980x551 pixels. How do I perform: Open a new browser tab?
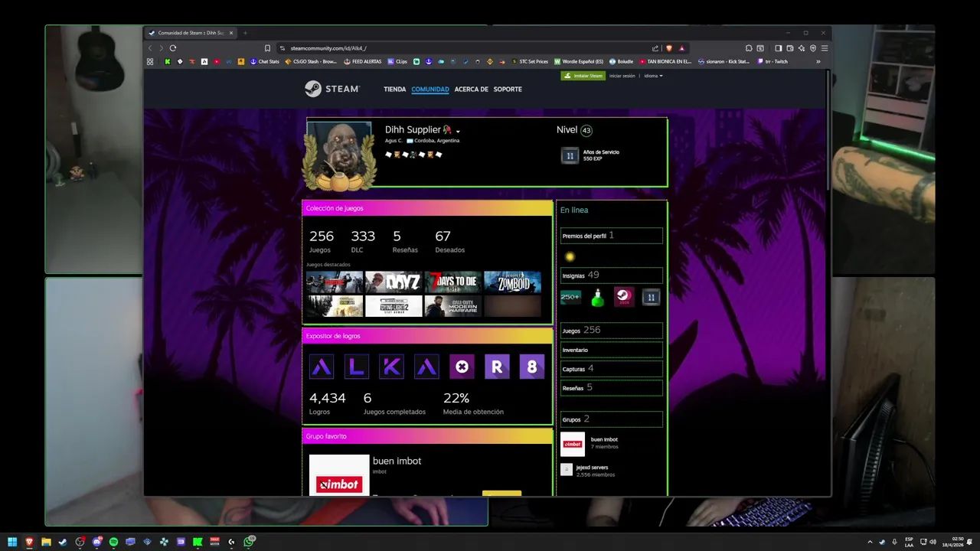pos(245,33)
